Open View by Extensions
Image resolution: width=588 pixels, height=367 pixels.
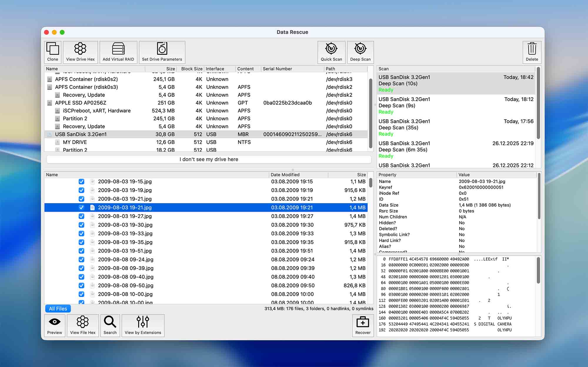tap(143, 326)
